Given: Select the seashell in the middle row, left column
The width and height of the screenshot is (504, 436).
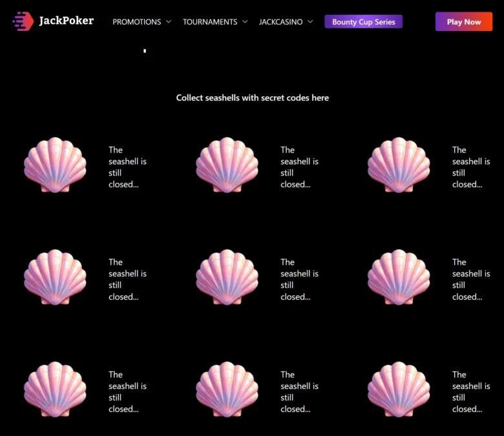Looking at the screenshot, I should (55, 277).
